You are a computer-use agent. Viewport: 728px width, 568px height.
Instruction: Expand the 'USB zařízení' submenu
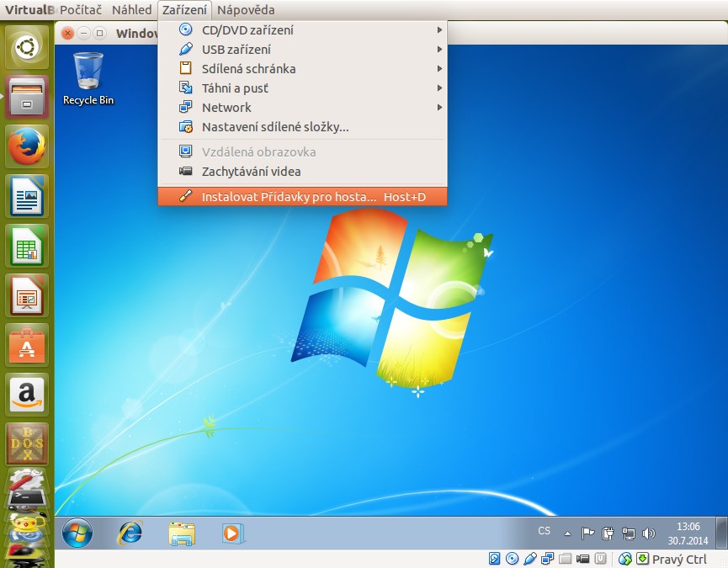tap(236, 49)
